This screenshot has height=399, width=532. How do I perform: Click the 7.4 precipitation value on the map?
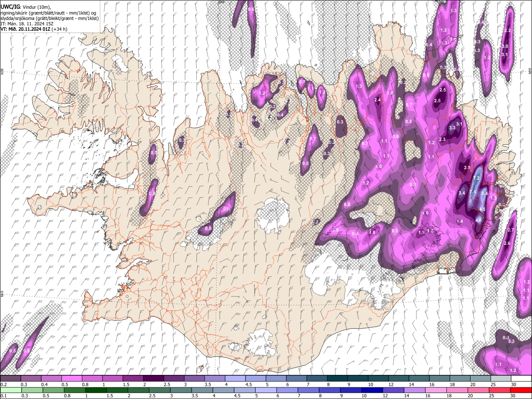click(473, 192)
